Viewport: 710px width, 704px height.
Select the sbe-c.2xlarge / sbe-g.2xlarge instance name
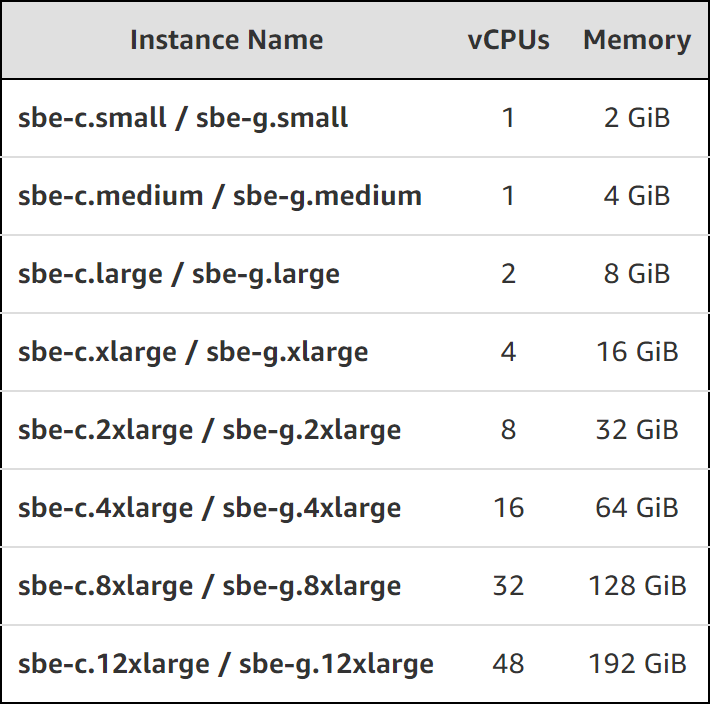209,430
